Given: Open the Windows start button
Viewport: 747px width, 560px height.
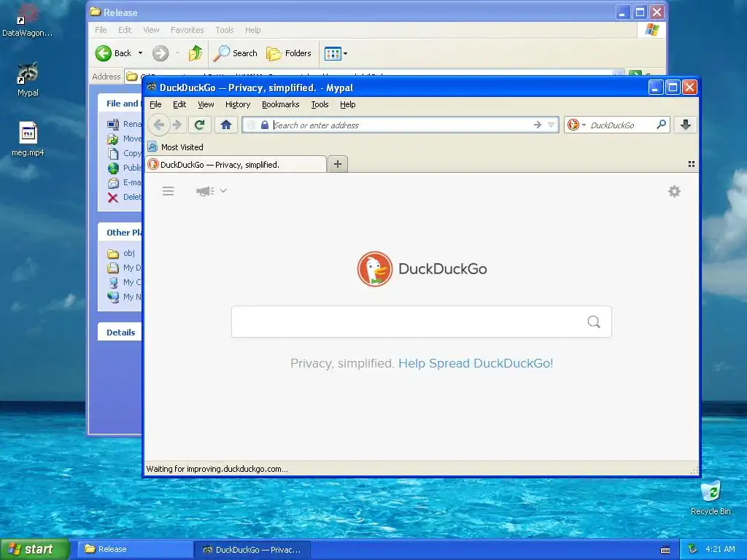Looking at the screenshot, I should click(35, 549).
